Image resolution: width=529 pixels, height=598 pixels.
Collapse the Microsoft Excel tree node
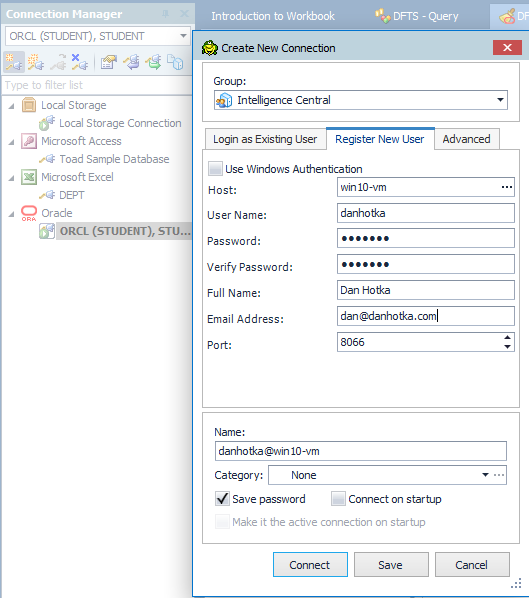coord(12,178)
